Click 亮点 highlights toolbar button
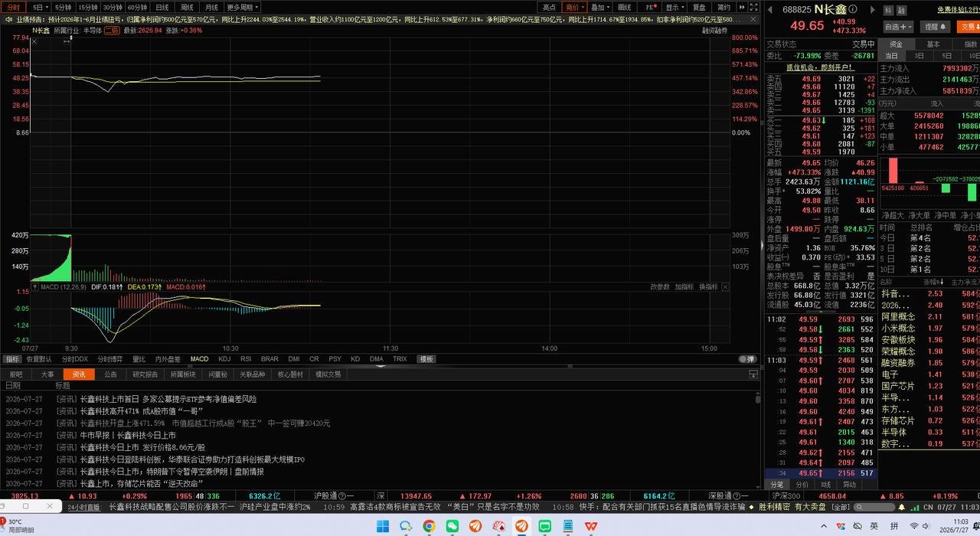This screenshot has height=536, width=980. [x=549, y=7]
